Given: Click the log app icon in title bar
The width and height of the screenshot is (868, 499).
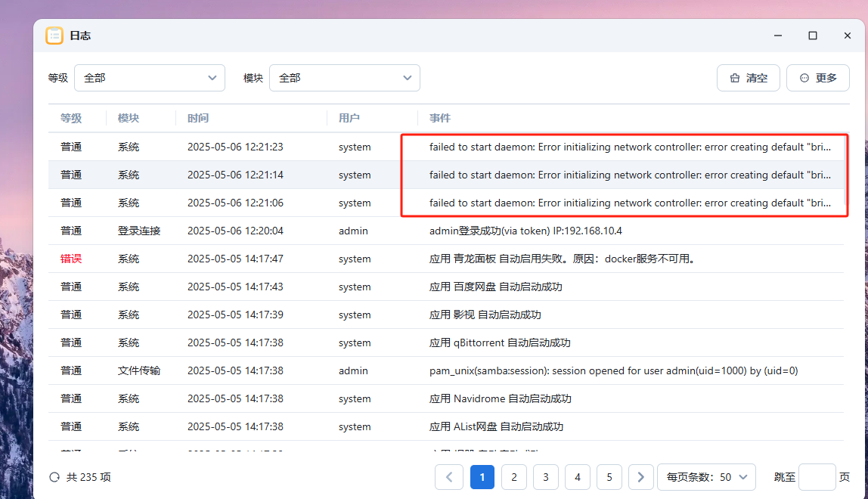Looking at the screenshot, I should (x=54, y=36).
